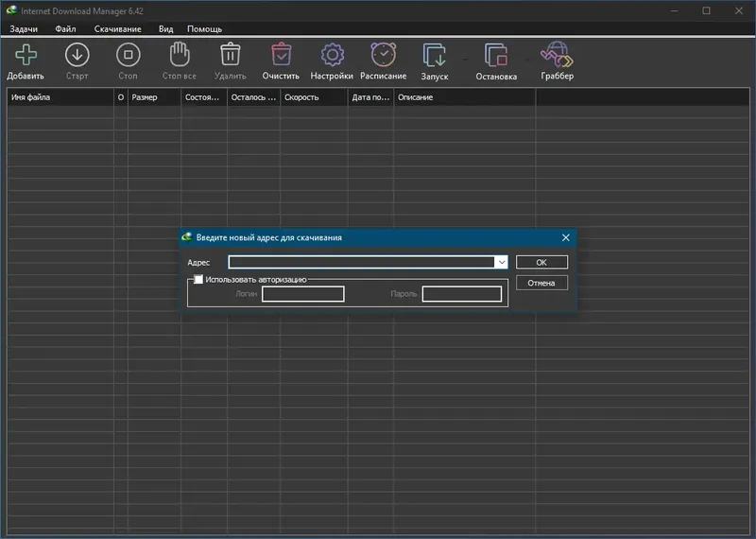Click the Отмена button
The height and width of the screenshot is (539, 756).
point(541,283)
